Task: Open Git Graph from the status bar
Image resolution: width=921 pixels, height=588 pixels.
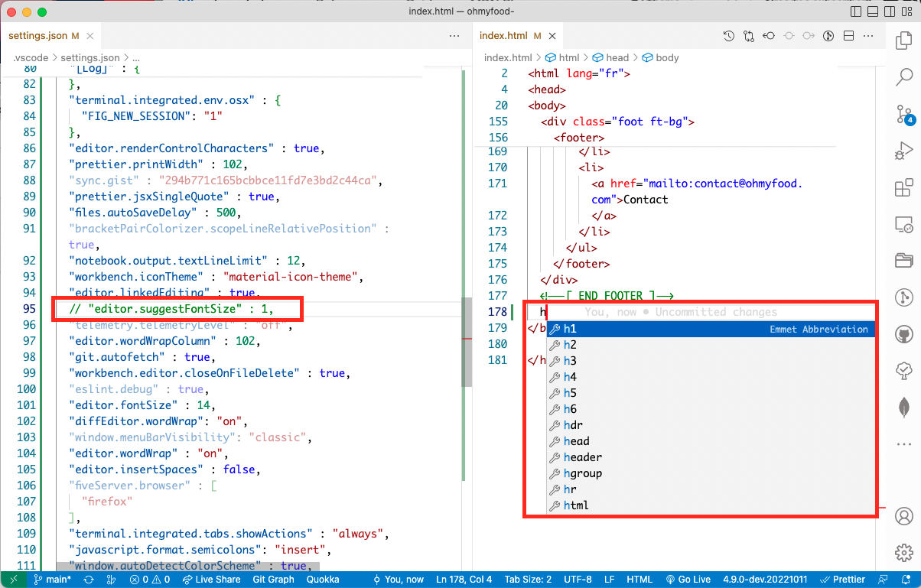Action: [273, 579]
